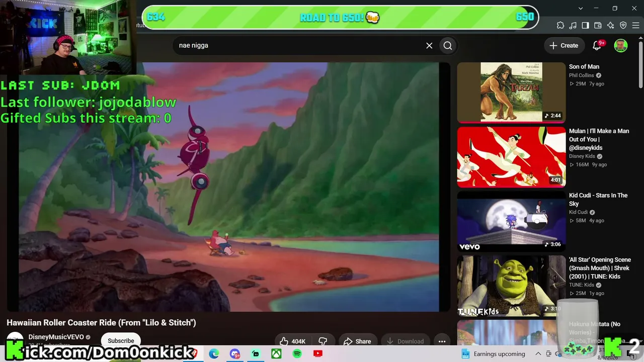The height and width of the screenshot is (362, 644).
Task: Open the browser extensions puzzle icon
Action: pyautogui.click(x=560, y=26)
